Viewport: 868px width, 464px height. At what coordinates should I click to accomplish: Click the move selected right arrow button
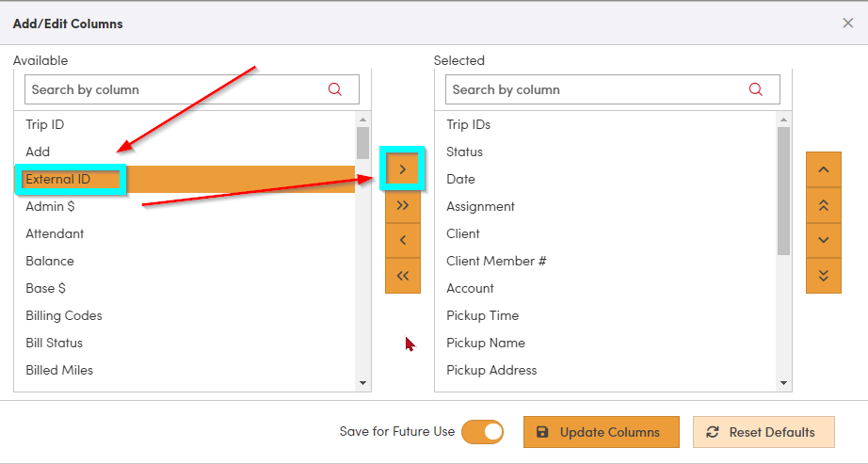(x=402, y=170)
